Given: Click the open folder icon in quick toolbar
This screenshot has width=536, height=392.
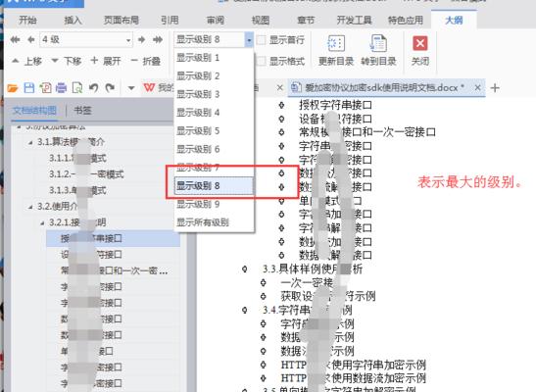Looking at the screenshot, I should [13, 88].
